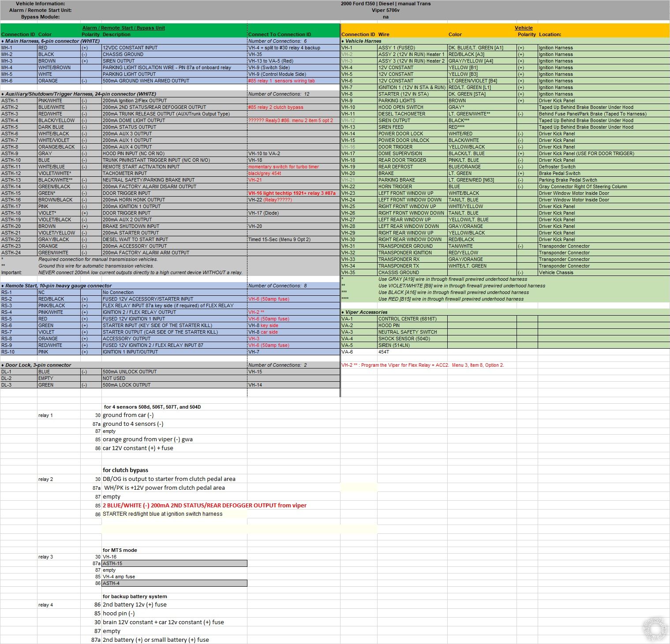670x644 pixels.
Task: Select 'Timed 15-Sec (Menu 9 Opt 2)' cell
Action: tap(293, 239)
